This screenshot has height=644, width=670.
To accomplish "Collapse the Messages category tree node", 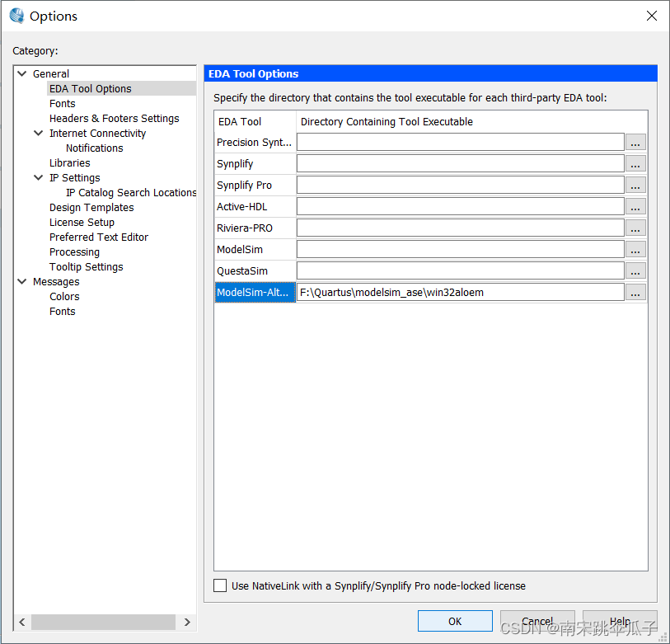I will pyautogui.click(x=22, y=281).
